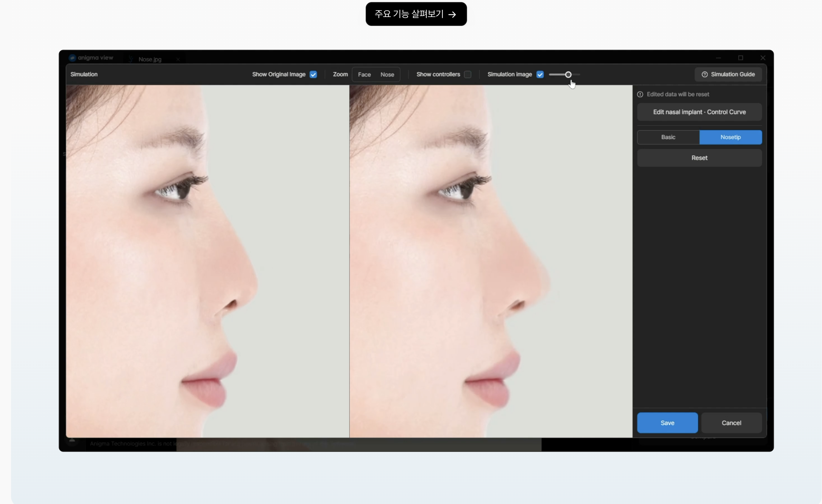
Task: Open the Nose.jpg file tab
Action: point(150,59)
